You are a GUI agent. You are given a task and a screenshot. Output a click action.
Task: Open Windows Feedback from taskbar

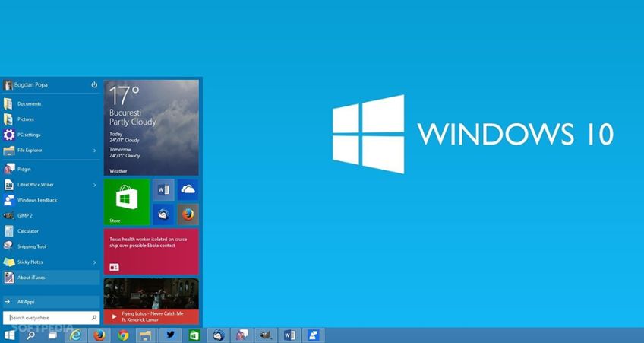coord(314,335)
